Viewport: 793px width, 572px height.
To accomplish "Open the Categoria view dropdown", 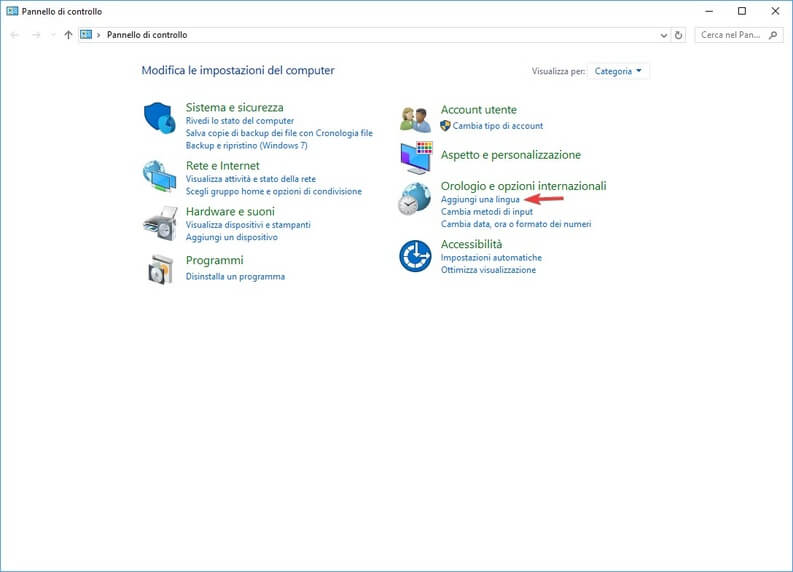I will click(x=618, y=71).
